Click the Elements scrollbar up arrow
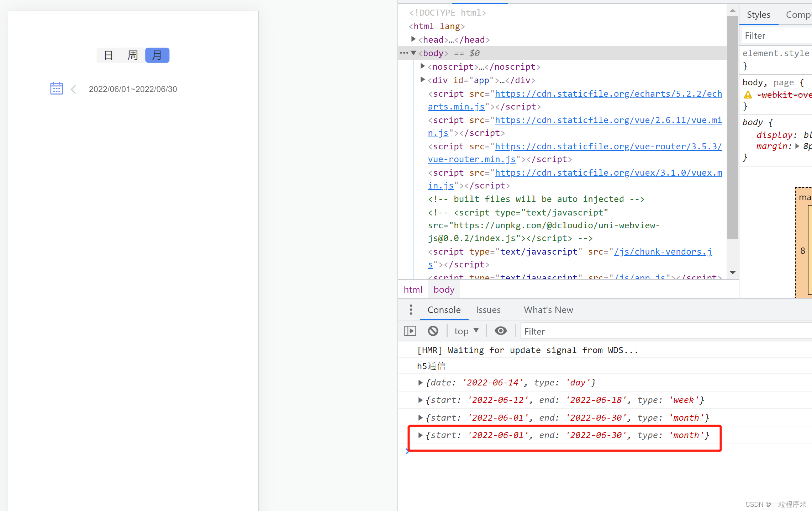The height and width of the screenshot is (511, 812). point(733,10)
